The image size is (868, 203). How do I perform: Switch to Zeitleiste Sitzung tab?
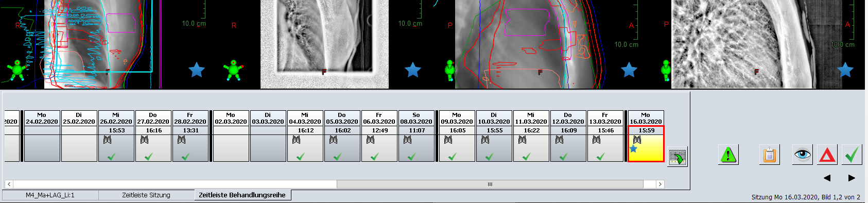point(146,195)
